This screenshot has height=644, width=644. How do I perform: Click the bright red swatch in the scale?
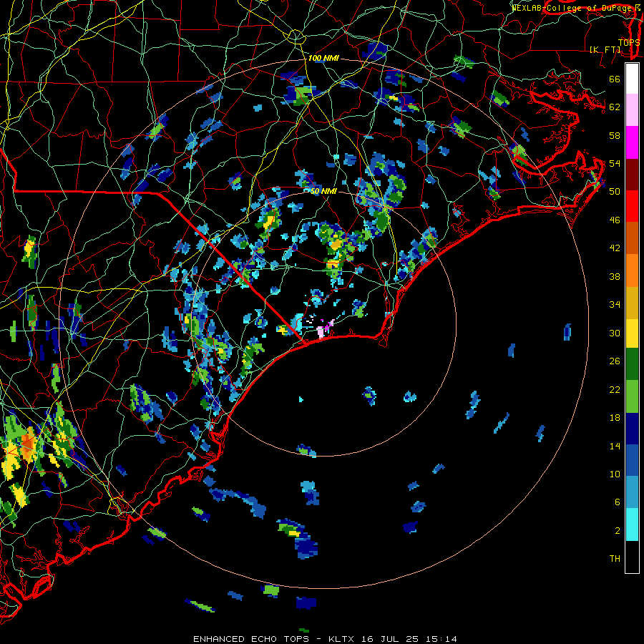pos(632,206)
